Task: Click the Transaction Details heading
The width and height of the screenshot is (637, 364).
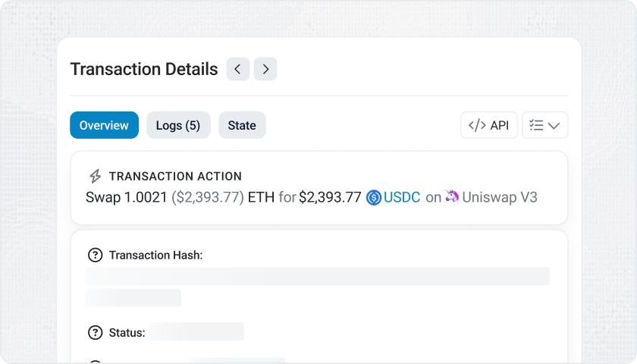Action: point(144,69)
